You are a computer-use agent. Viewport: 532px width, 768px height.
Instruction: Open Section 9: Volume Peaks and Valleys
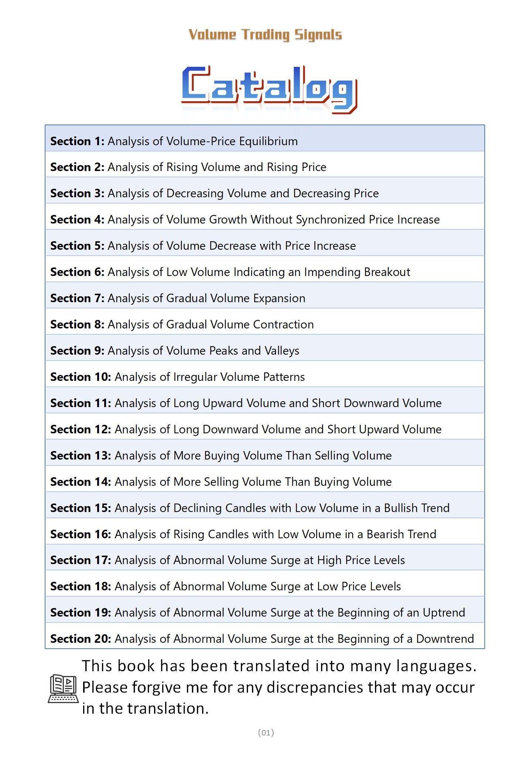point(175,351)
